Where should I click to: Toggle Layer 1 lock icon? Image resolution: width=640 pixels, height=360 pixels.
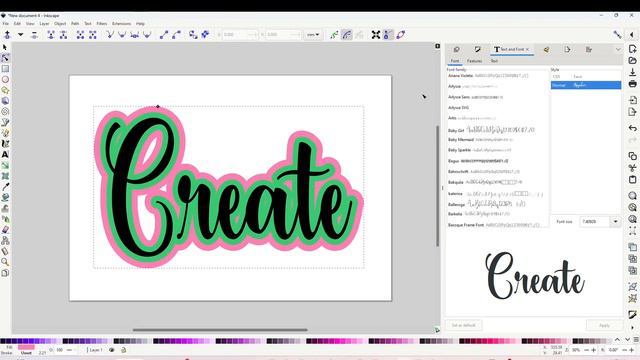tap(124, 350)
